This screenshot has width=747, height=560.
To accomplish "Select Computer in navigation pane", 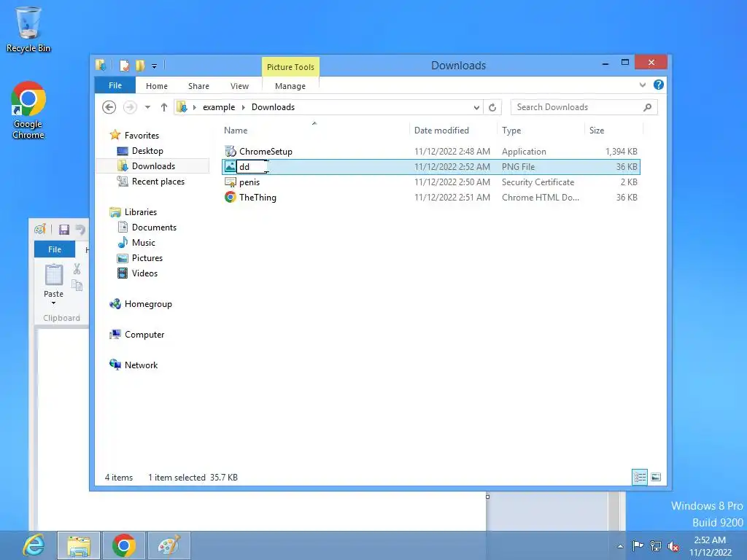I will click(144, 334).
